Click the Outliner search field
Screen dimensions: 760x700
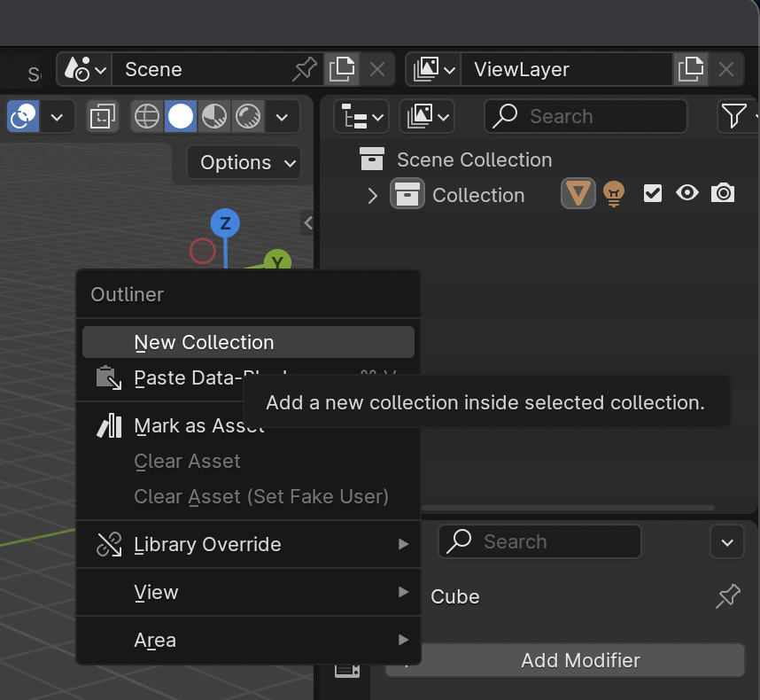coord(586,116)
